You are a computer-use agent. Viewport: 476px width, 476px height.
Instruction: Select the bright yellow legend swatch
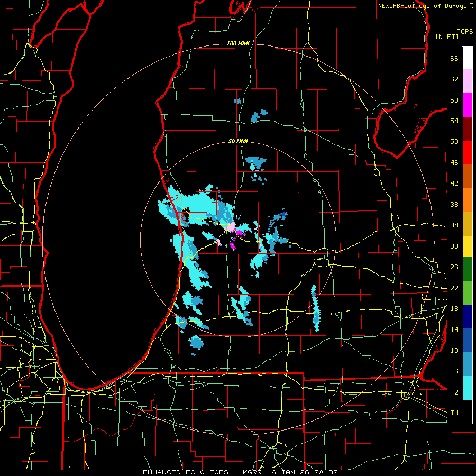click(x=467, y=246)
